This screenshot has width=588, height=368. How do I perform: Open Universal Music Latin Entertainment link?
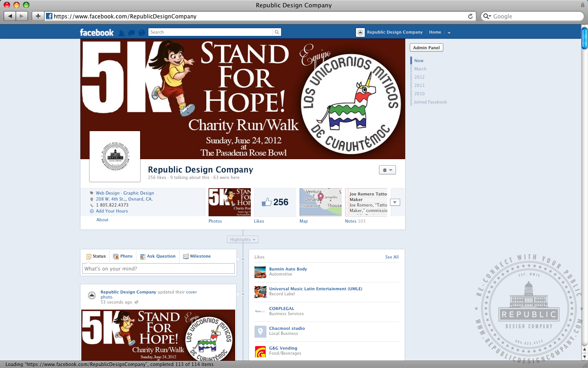[x=316, y=289]
